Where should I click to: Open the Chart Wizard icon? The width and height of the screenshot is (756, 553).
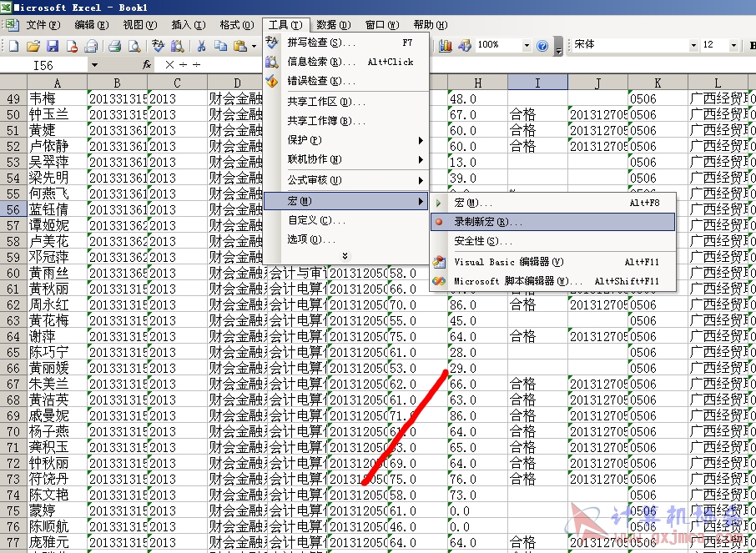pyautogui.click(x=446, y=46)
